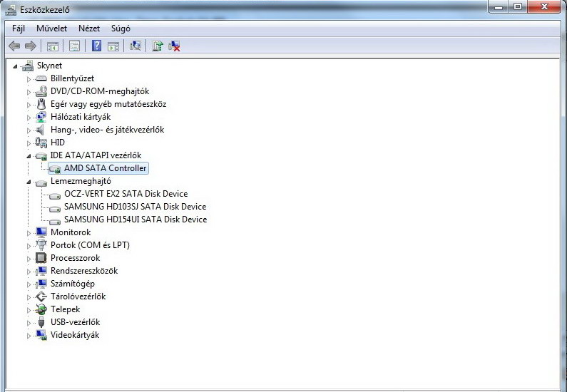Expand the Hálózati kártyák category

[x=29, y=118]
